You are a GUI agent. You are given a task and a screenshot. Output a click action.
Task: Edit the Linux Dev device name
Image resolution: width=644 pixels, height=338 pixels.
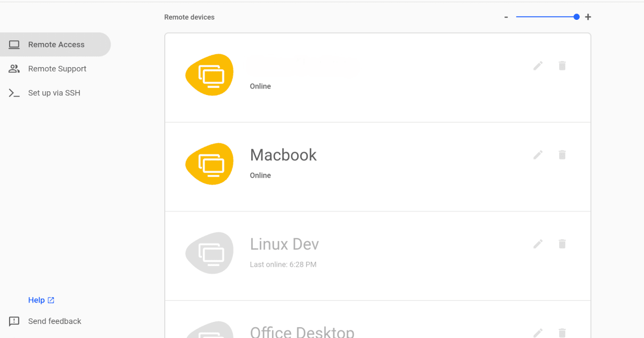click(x=538, y=244)
